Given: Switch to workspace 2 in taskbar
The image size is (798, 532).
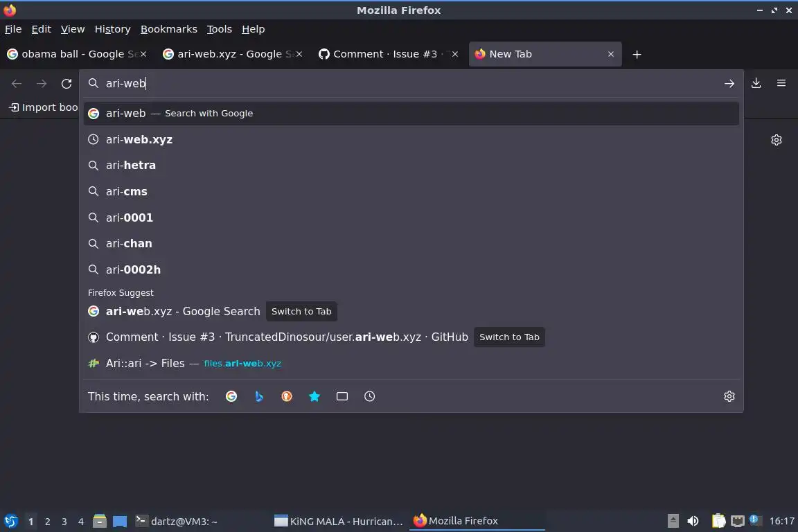Looking at the screenshot, I should (47, 522).
